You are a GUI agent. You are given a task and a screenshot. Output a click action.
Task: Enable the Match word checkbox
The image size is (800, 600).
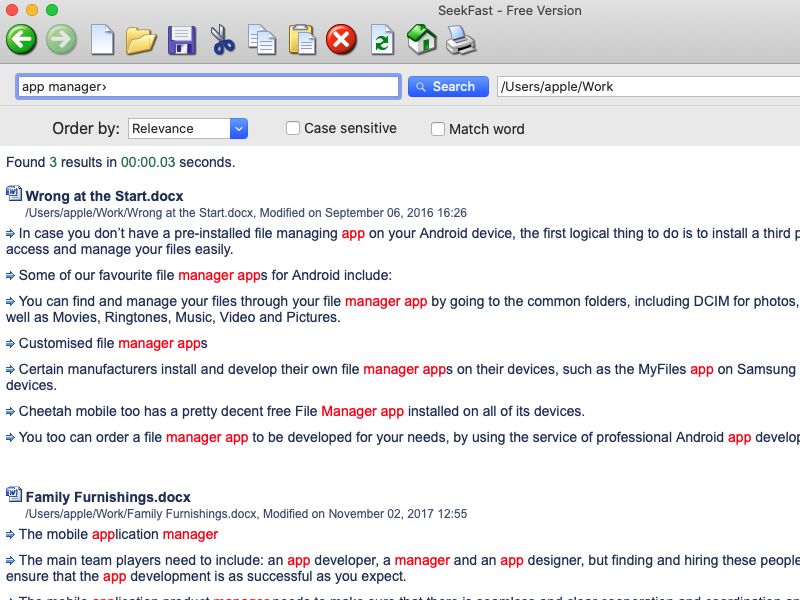pos(438,129)
